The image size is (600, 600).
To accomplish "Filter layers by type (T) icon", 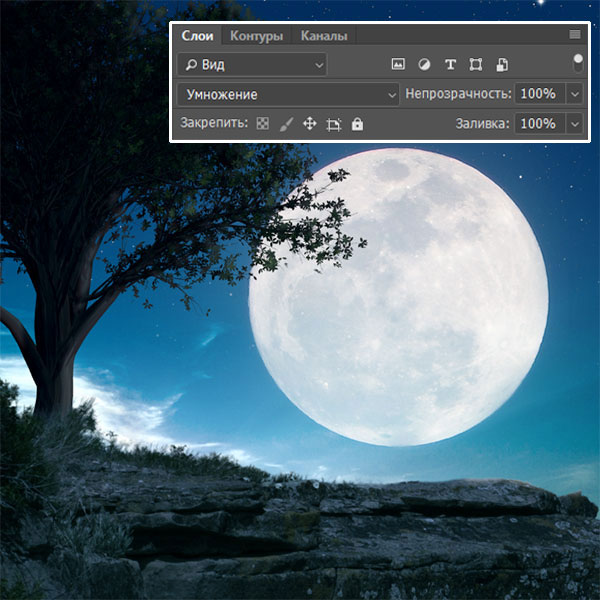I will point(450,64).
